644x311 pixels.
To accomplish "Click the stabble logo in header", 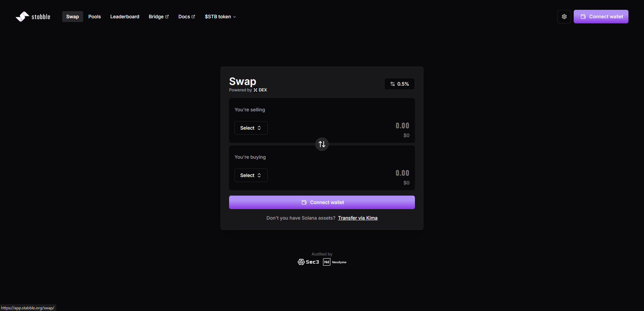I will [33, 17].
